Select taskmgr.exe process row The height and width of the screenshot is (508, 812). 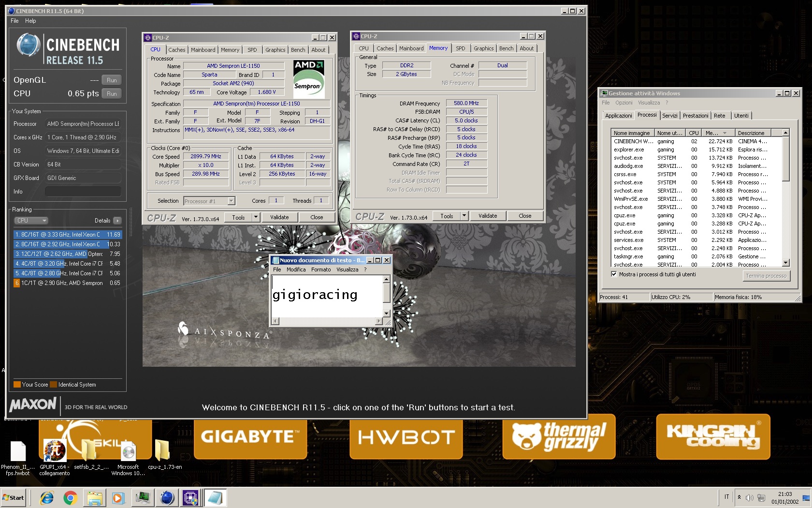click(696, 256)
